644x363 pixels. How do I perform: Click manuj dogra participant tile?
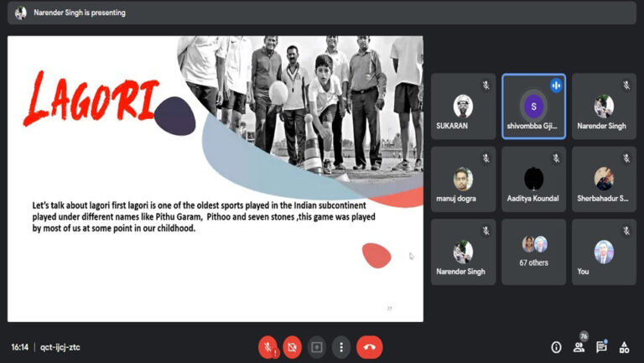pos(463,179)
